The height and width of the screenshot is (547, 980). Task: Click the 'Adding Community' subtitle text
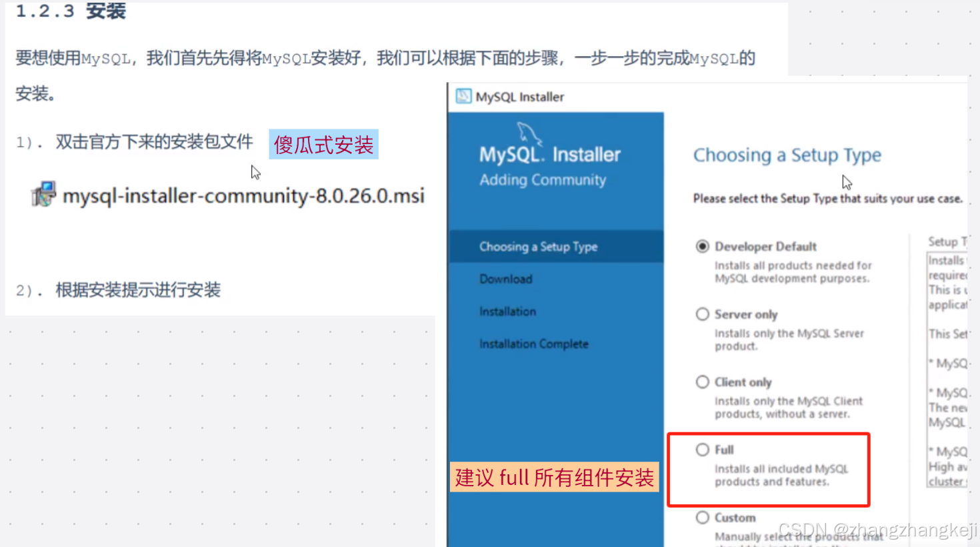[x=543, y=180]
